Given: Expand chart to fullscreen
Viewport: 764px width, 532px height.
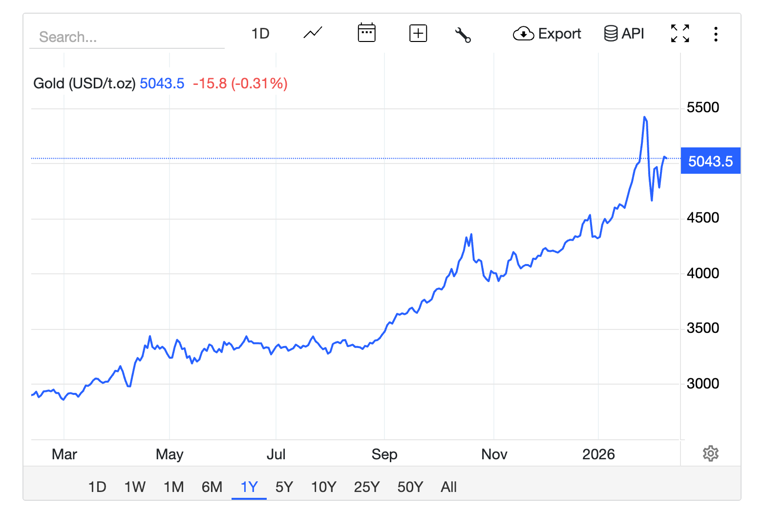Looking at the screenshot, I should (680, 33).
